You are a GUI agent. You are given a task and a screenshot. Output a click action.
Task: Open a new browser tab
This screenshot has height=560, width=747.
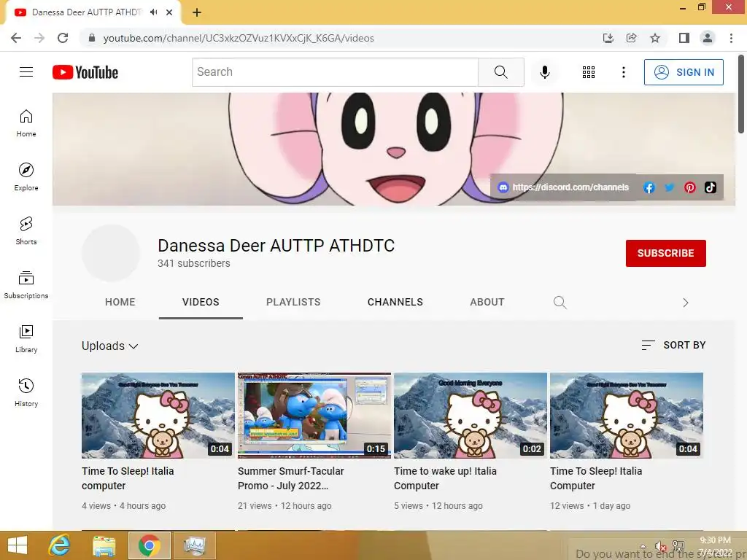pyautogui.click(x=197, y=12)
